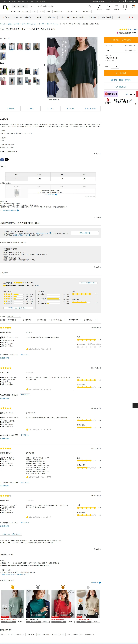
Task: Open the すべてのカラー filter dropdown
Action: pyautogui.click(x=90, y=320)
